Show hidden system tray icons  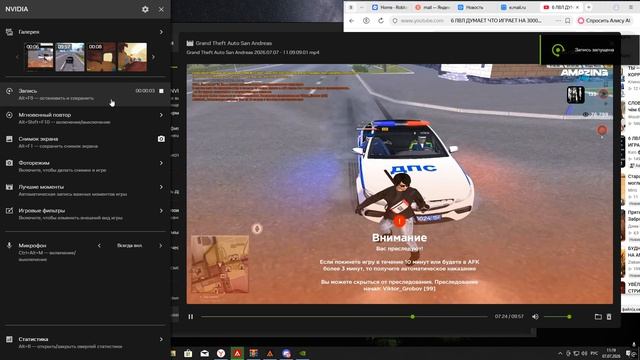(x=560, y=353)
